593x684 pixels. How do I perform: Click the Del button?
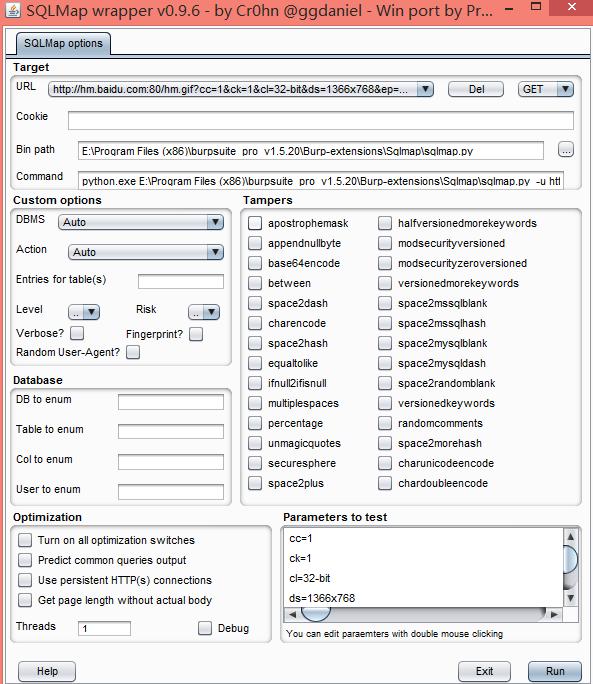click(476, 89)
